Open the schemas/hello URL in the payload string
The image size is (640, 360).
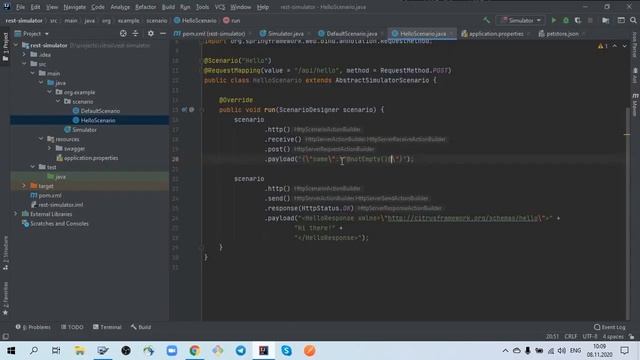point(462,218)
